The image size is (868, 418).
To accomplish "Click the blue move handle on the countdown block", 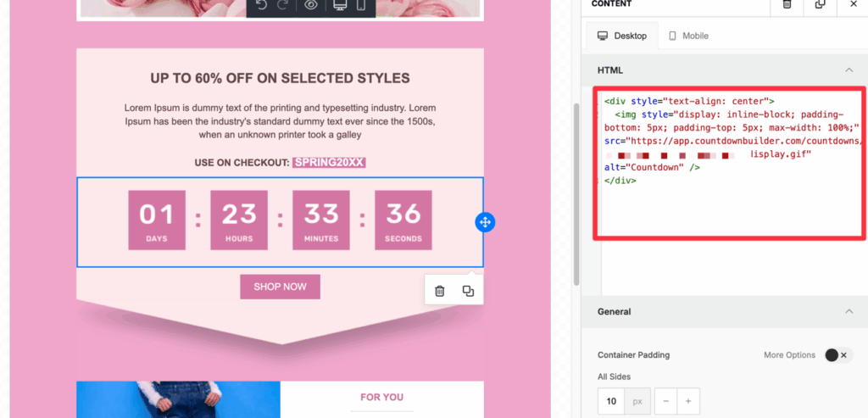I will coord(485,222).
